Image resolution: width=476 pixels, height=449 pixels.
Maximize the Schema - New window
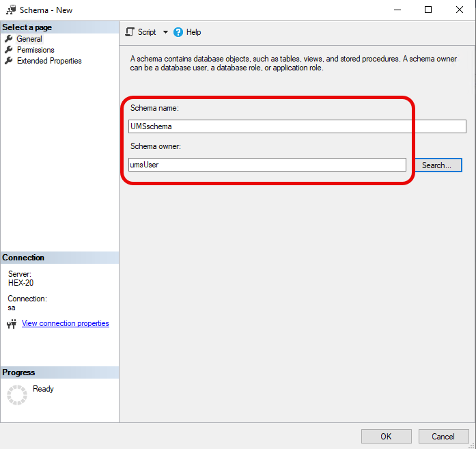click(428, 10)
